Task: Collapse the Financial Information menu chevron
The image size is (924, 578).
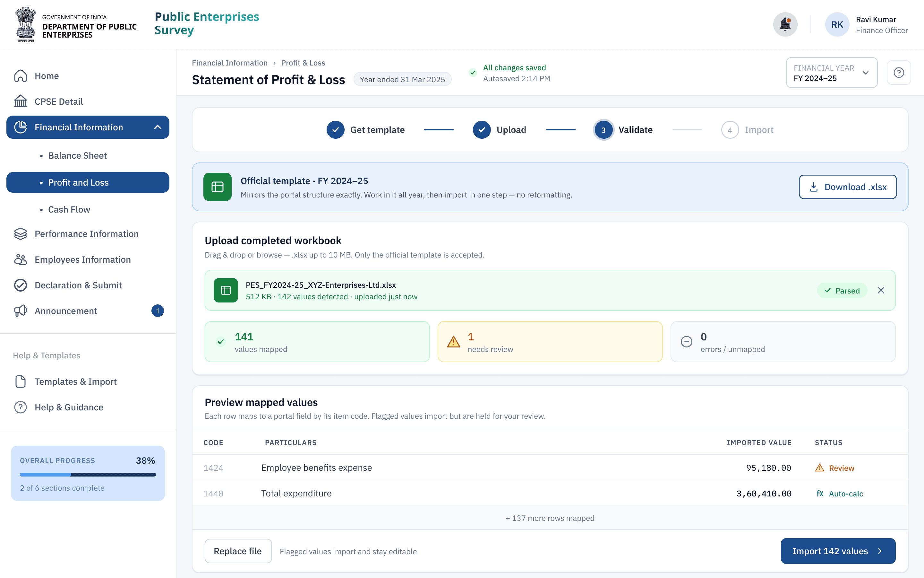Action: pyautogui.click(x=158, y=127)
